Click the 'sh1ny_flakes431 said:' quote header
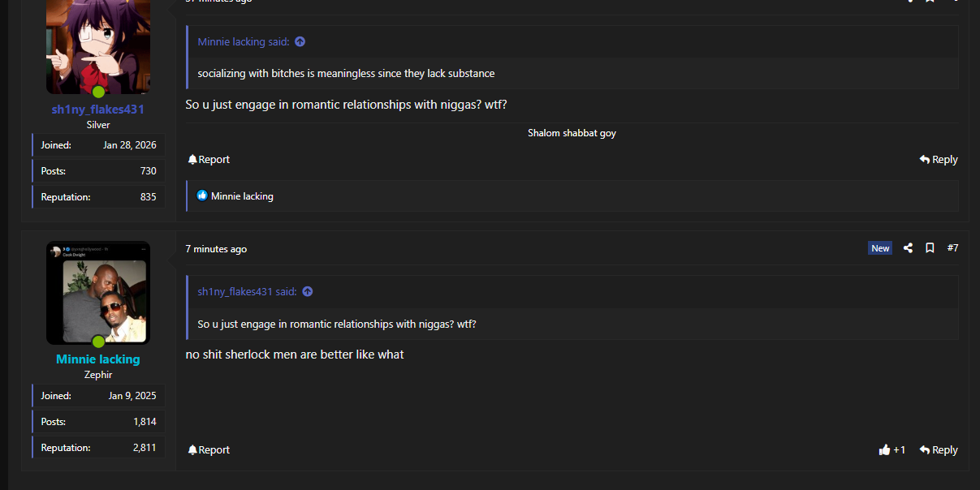 coord(248,291)
